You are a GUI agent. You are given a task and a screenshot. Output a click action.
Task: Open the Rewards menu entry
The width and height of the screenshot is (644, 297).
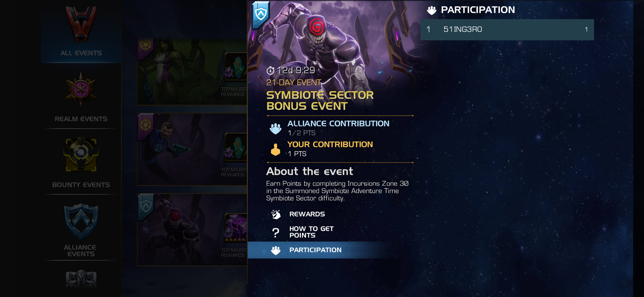pyautogui.click(x=307, y=214)
